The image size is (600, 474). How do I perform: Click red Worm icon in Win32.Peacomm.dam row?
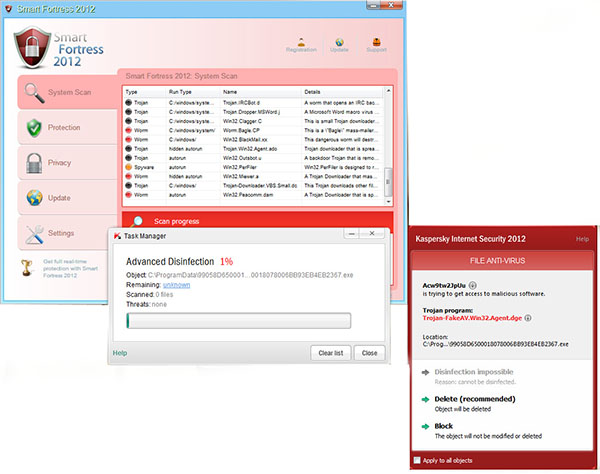(x=128, y=195)
